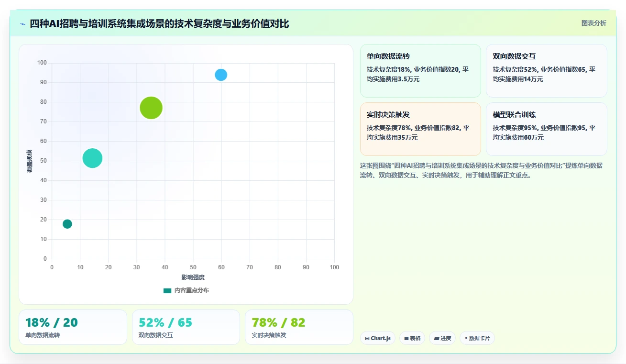Click the 18% / 20 stat value

(x=51, y=323)
